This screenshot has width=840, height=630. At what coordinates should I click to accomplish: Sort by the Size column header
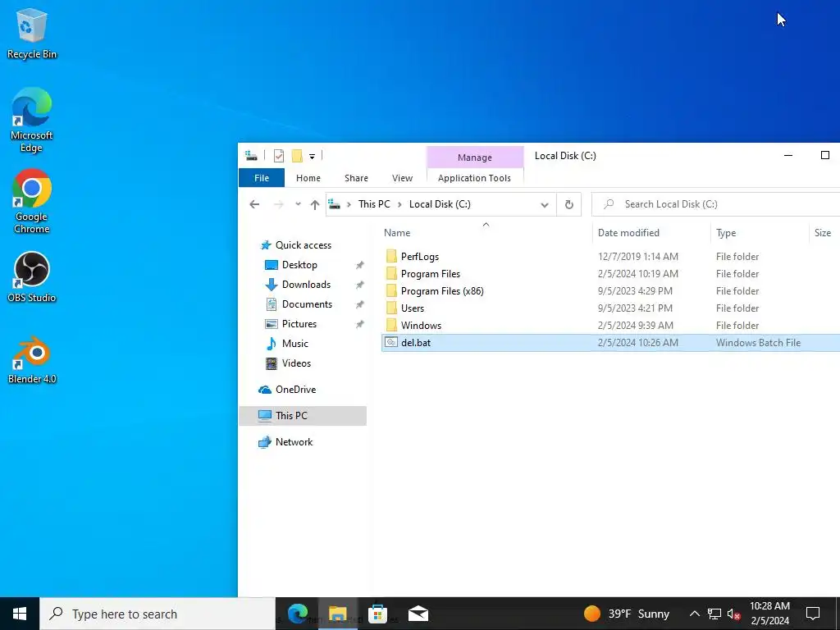pos(824,232)
